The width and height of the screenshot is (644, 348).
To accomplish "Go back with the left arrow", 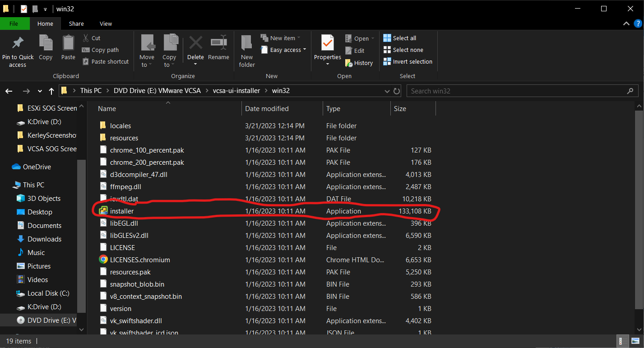I will pos(9,91).
